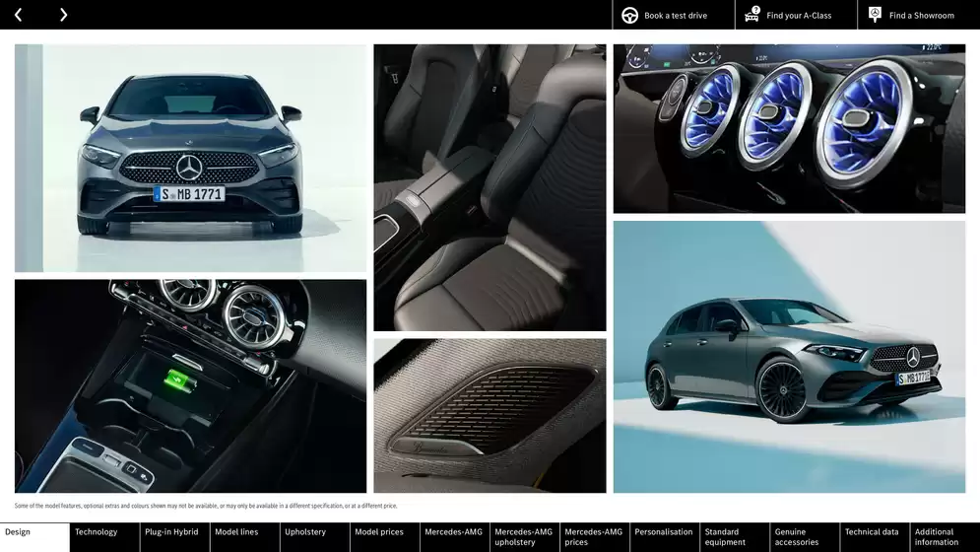Select the Design tab
Screen dimensions: 980x552
point(35,537)
